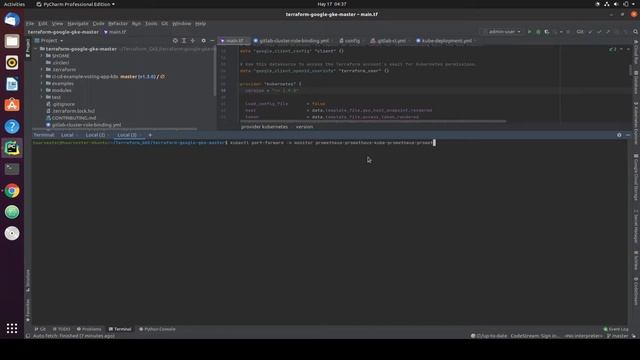Viewport: 640px width, 360px height.
Task: Click the Locate/Select Opened File target icon
Action: point(175,40)
